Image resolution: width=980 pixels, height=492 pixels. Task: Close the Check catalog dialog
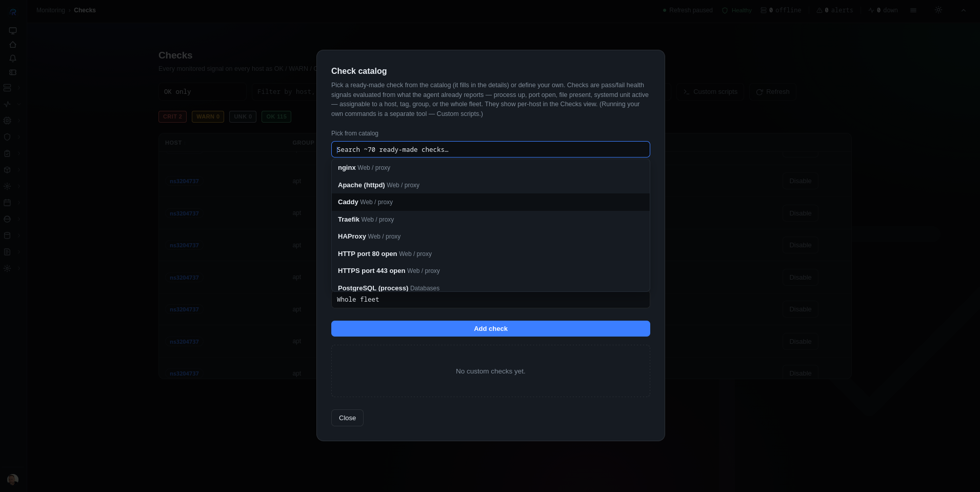click(x=347, y=418)
